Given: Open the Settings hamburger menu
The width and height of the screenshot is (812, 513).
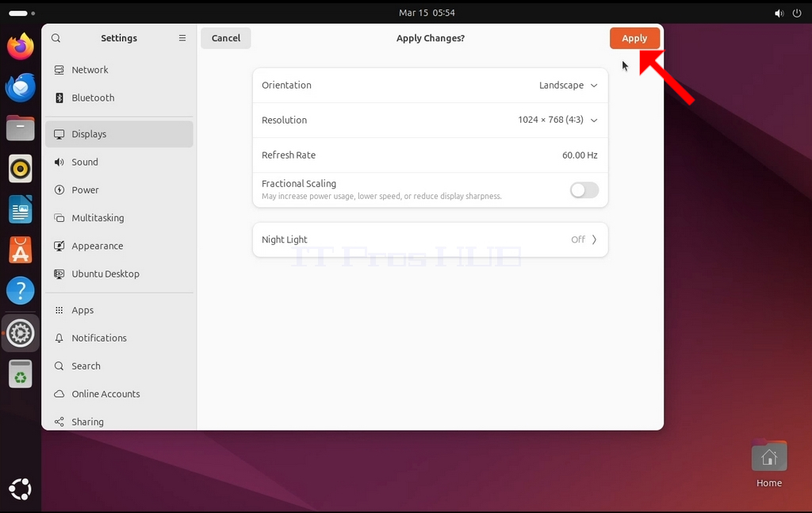Looking at the screenshot, I should tap(182, 38).
